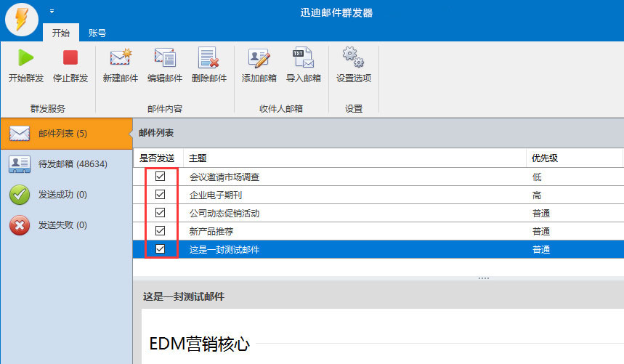Click the 是否发送 column header
This screenshot has width=624, height=364.
pos(158,158)
